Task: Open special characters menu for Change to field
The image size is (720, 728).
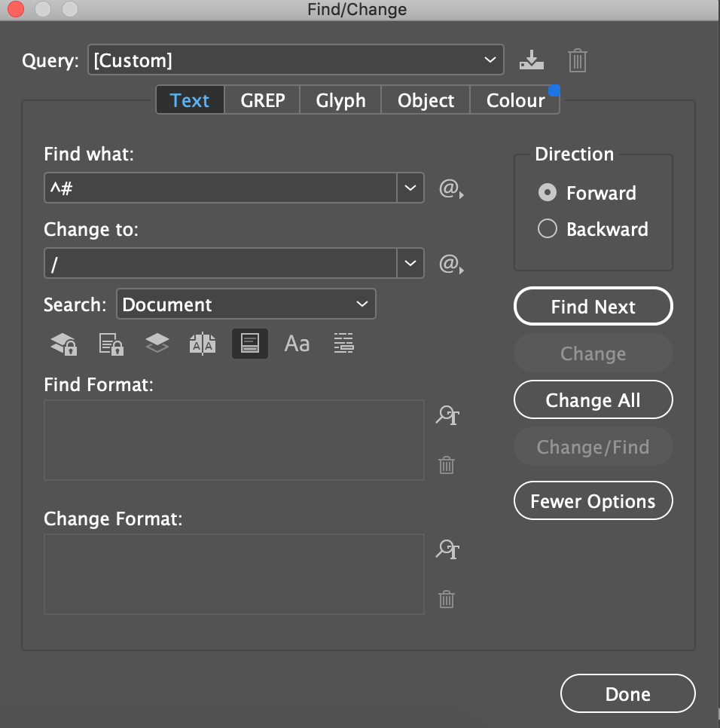Action: pos(450,263)
